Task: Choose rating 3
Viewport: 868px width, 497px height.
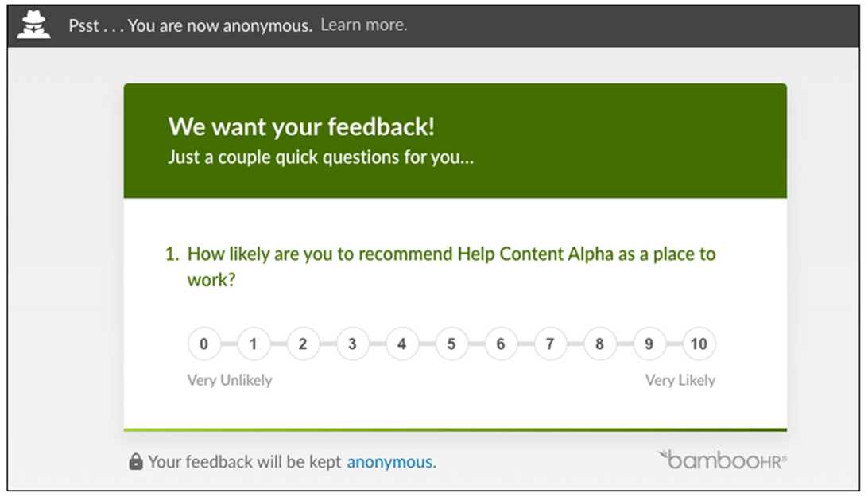Action: [352, 344]
